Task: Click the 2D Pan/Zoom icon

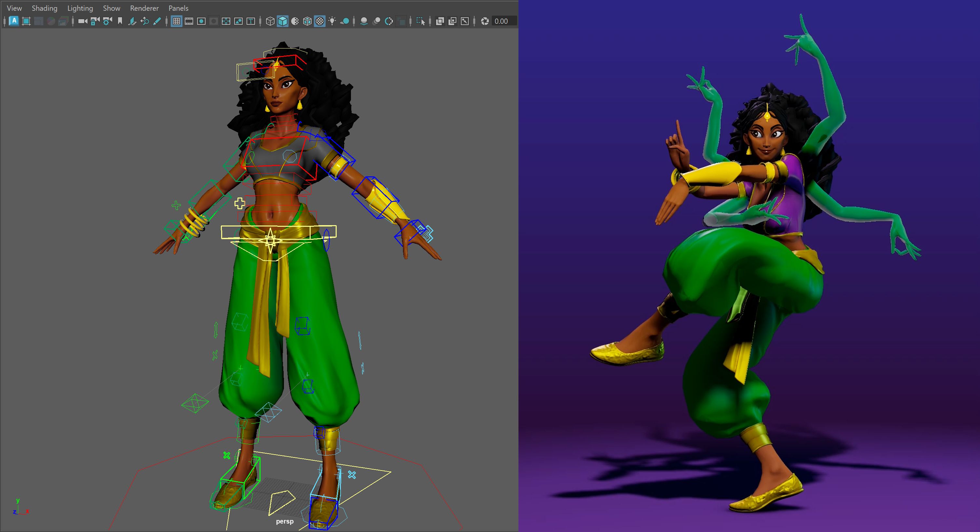Action: [144, 21]
